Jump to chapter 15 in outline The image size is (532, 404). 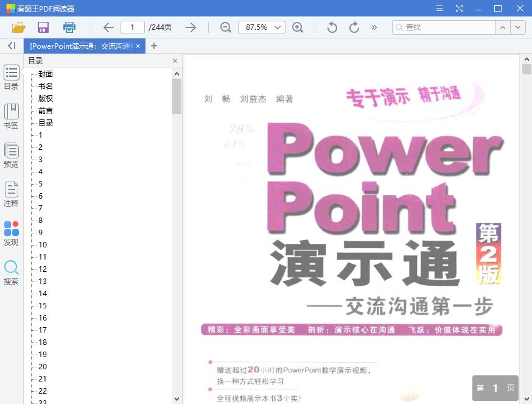tap(43, 305)
